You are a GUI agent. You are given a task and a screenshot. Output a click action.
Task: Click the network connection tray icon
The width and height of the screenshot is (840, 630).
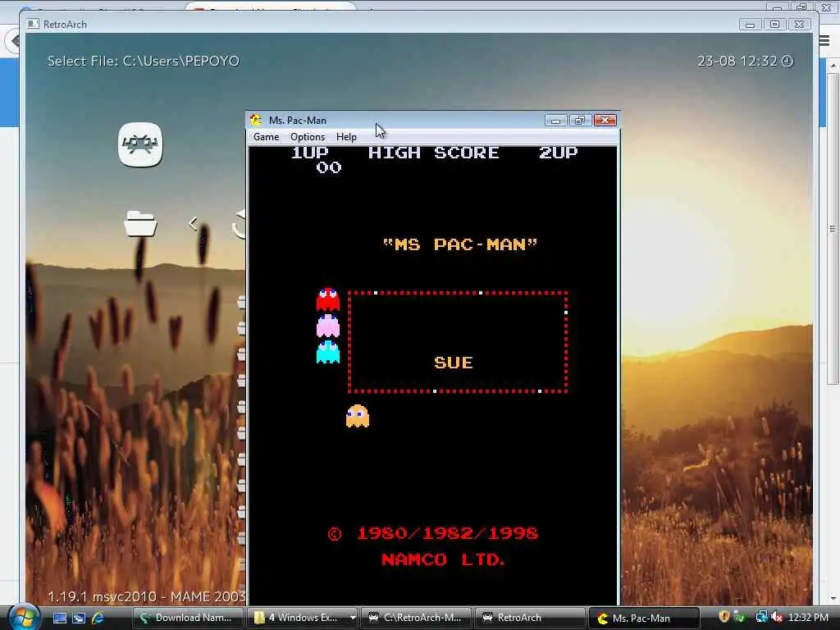[x=761, y=618]
